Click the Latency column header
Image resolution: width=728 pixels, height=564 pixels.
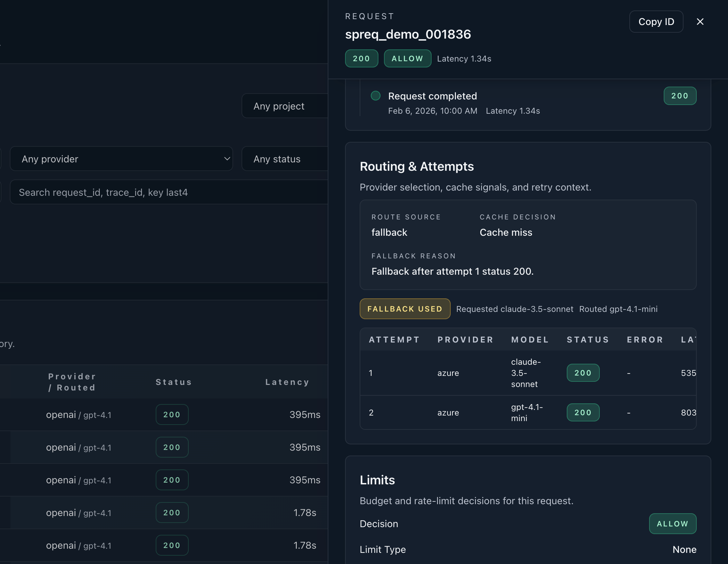pos(287,381)
